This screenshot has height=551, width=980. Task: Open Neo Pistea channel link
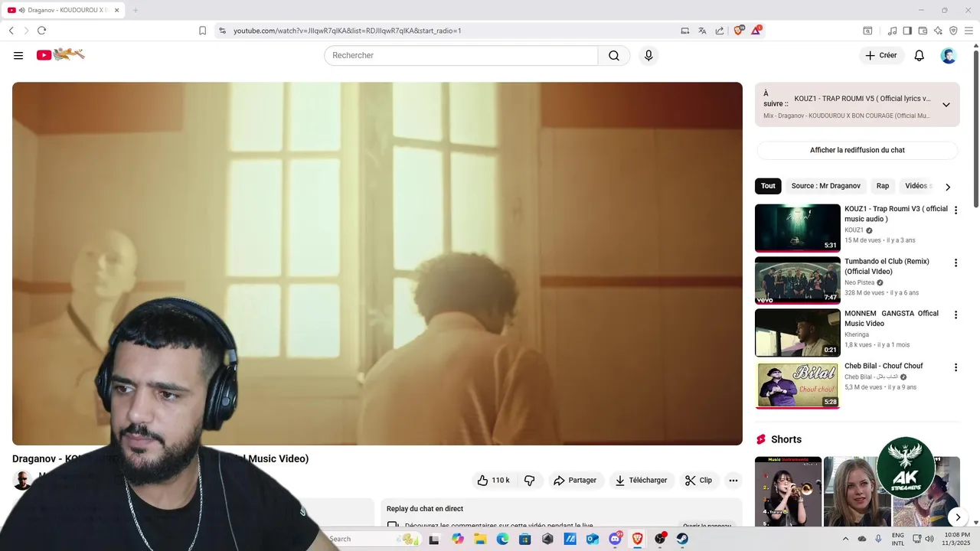[859, 282]
